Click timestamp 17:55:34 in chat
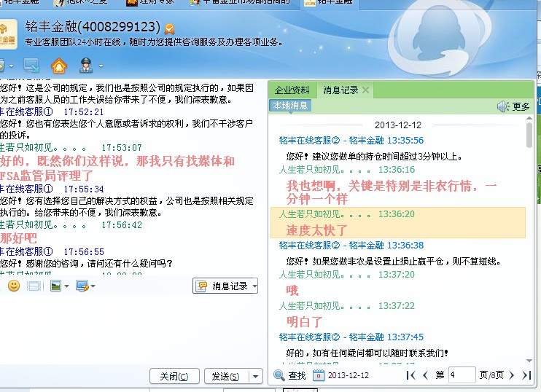Image resolution: width=541 pixels, height=392 pixels. [x=84, y=189]
